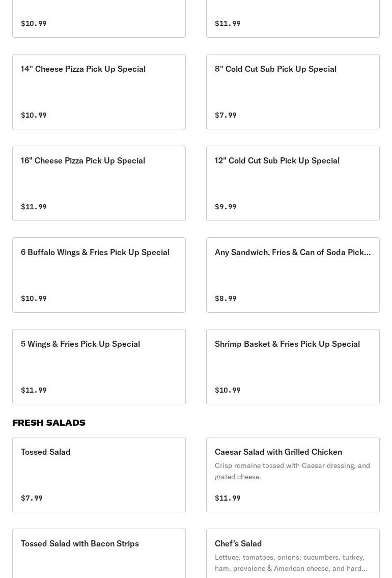Image resolution: width=392 pixels, height=578 pixels.
Task: Open 6 Buffalo Wings & Fries Pick Up Special
Action: [x=99, y=275]
